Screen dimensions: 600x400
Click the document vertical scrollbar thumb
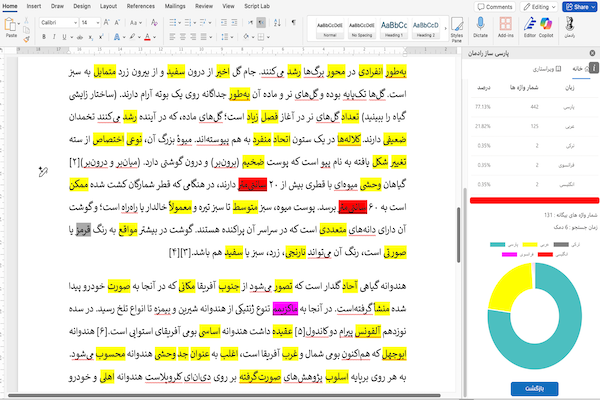pyautogui.click(x=458, y=235)
